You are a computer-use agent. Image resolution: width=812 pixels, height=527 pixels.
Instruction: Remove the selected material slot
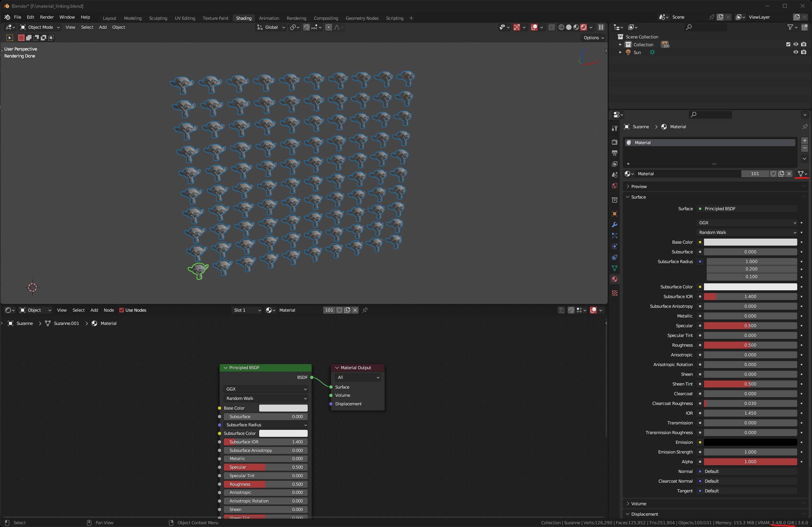tap(805, 148)
